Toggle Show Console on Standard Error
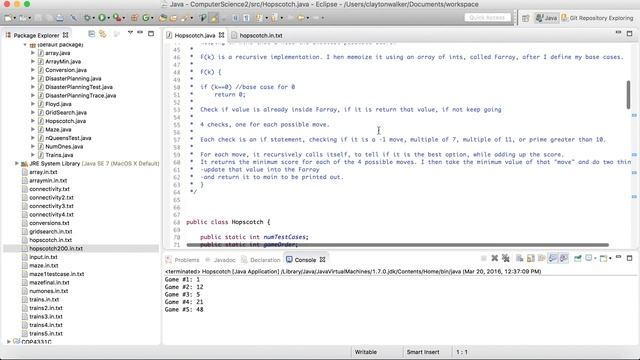 [564, 258]
